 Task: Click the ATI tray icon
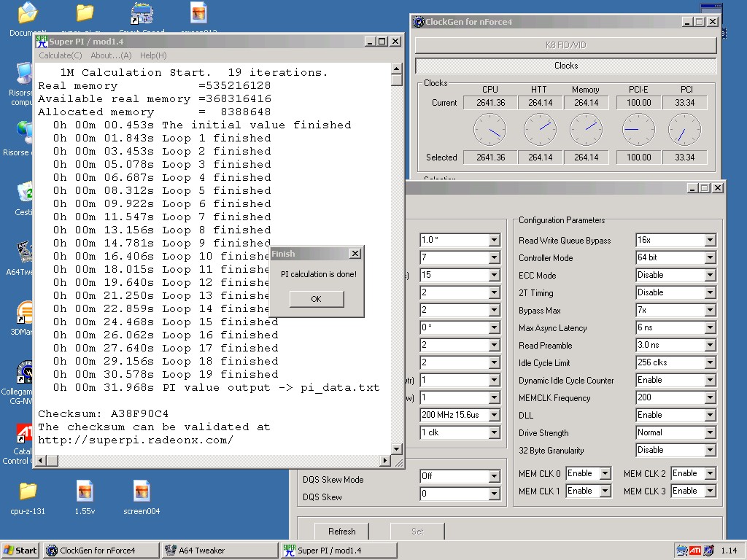(x=695, y=551)
